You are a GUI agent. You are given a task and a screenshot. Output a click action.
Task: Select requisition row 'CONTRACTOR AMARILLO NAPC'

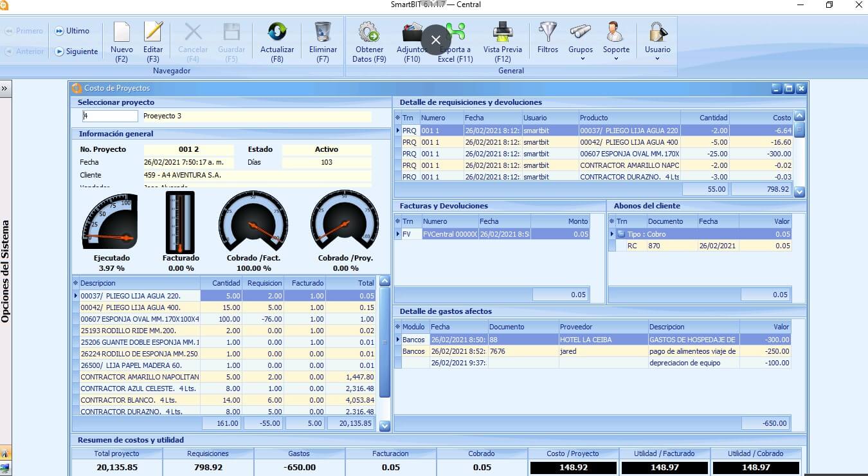(594, 165)
